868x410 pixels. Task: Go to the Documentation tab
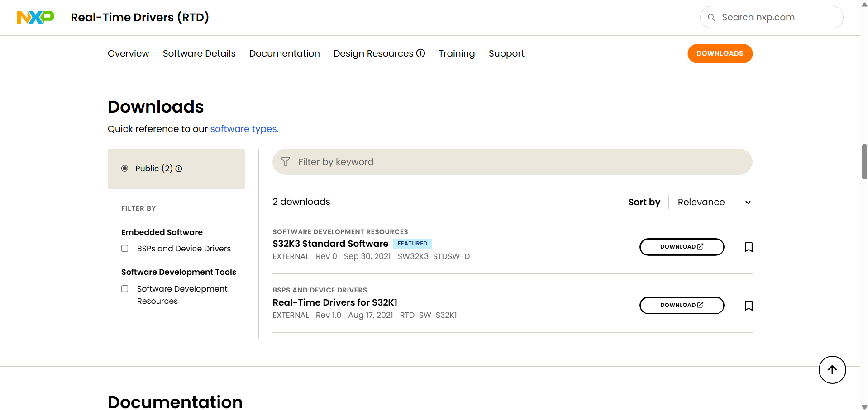285,53
